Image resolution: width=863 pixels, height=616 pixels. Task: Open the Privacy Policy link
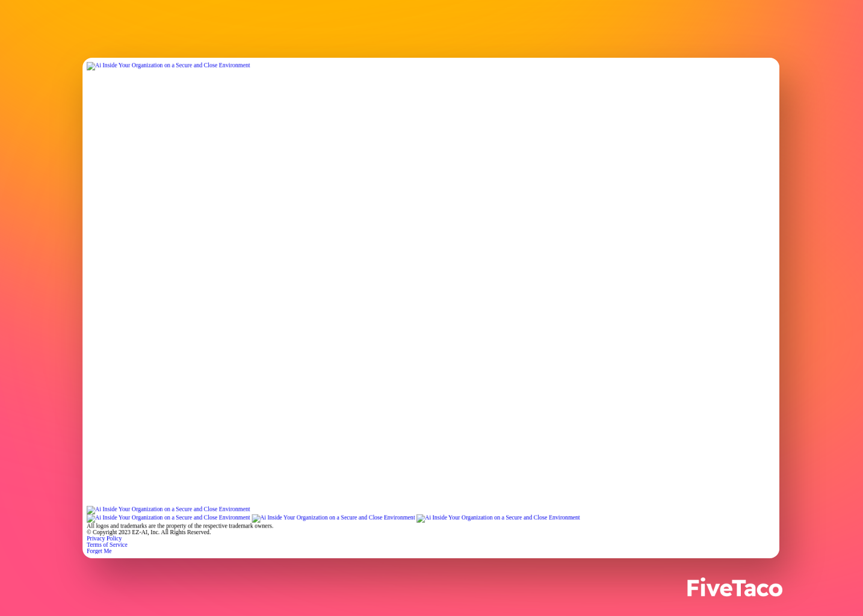click(x=104, y=538)
